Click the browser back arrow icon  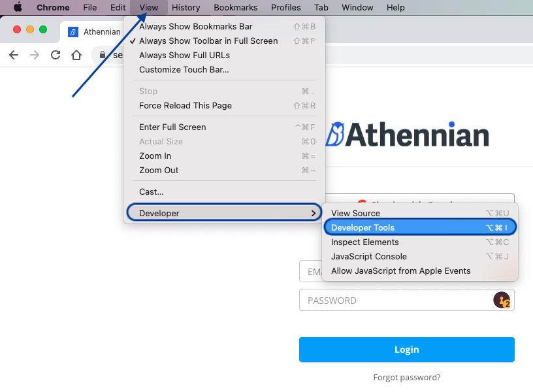(14, 55)
